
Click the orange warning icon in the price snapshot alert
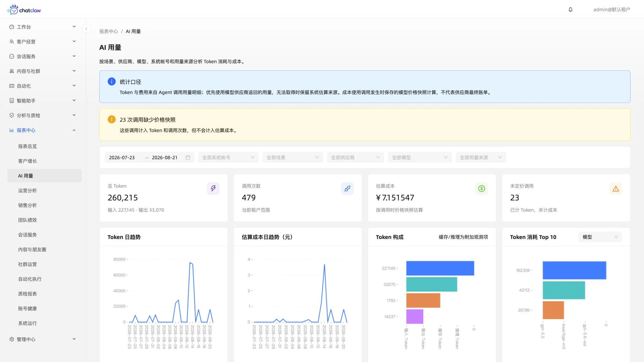point(112,119)
